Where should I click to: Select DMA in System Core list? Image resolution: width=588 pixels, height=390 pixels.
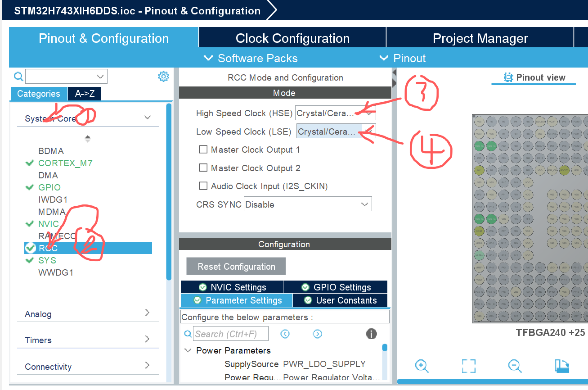48,175
